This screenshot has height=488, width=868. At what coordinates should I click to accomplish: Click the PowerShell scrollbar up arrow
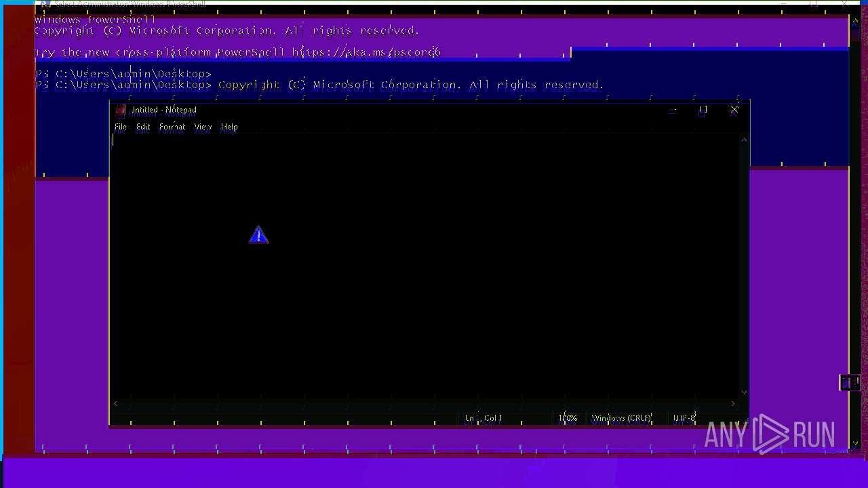[854, 22]
